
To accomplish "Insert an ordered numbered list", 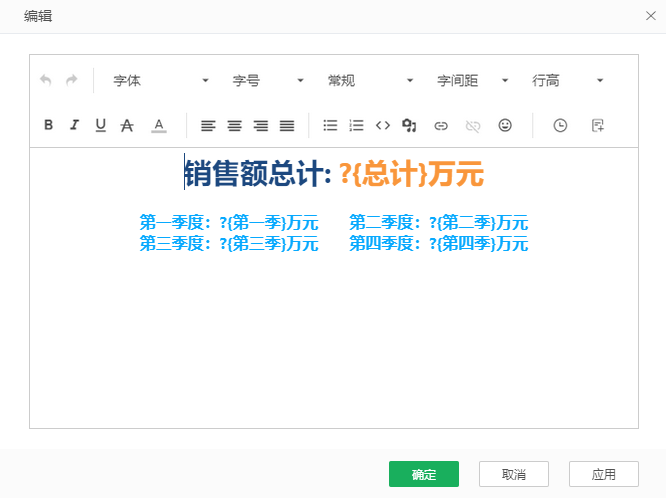I will 356,125.
